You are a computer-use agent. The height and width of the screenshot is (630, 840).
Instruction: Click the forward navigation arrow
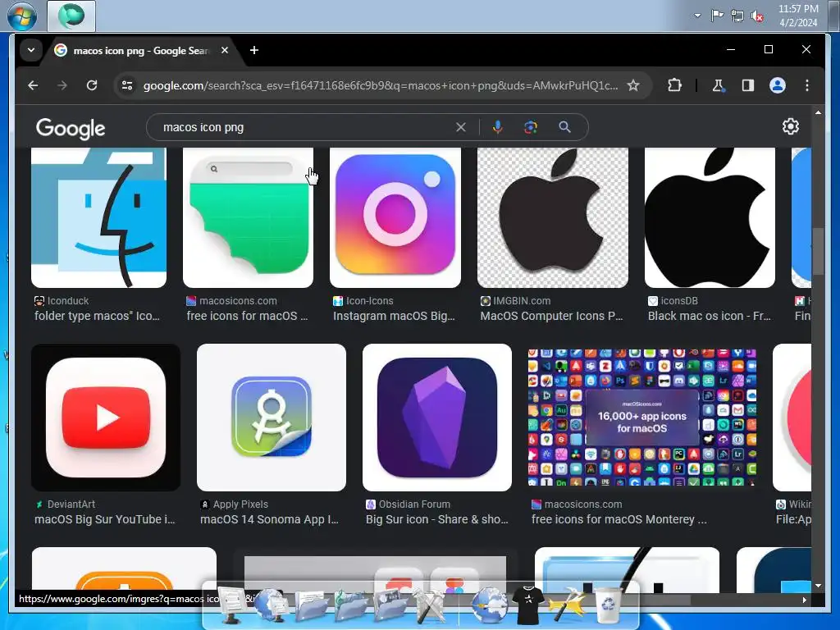62,85
